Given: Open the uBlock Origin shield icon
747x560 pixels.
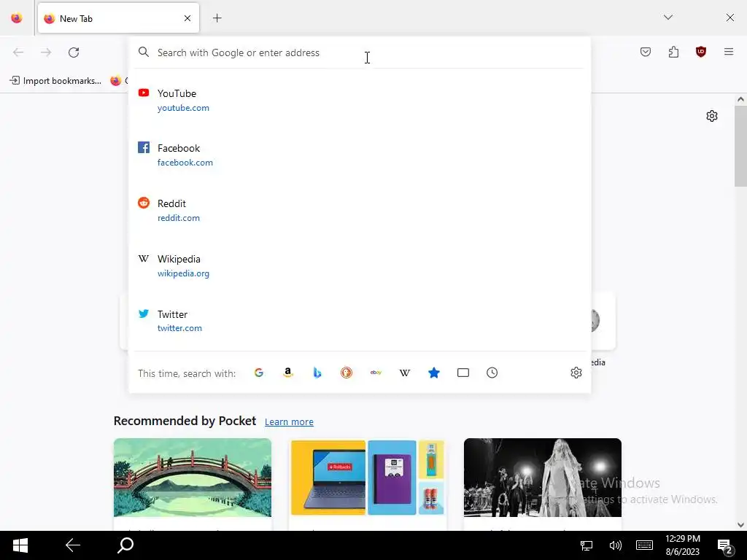Looking at the screenshot, I should tap(701, 52).
